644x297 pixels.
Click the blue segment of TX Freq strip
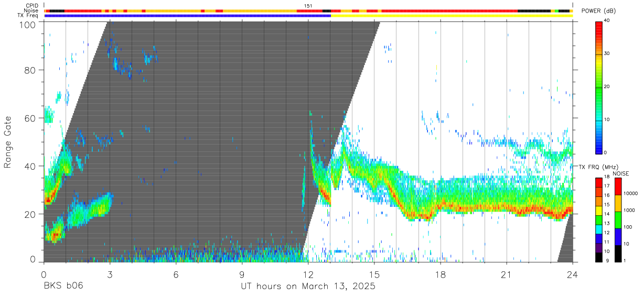188,16
